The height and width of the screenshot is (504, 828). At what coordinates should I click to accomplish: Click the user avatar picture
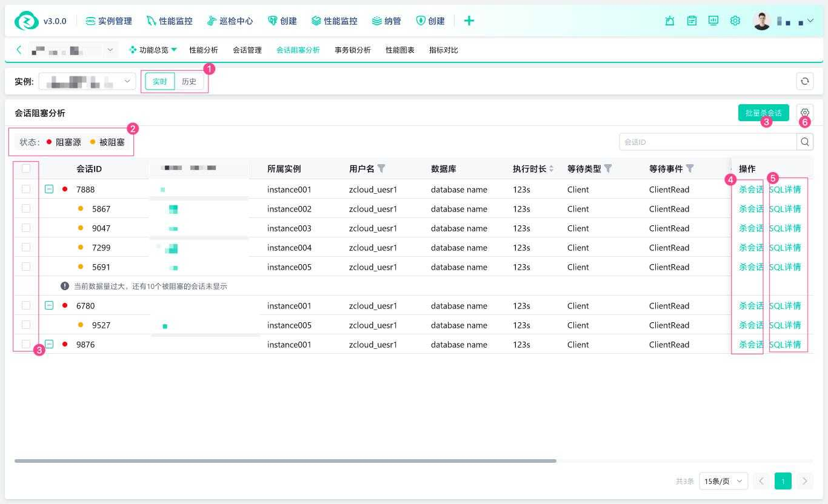[762, 21]
